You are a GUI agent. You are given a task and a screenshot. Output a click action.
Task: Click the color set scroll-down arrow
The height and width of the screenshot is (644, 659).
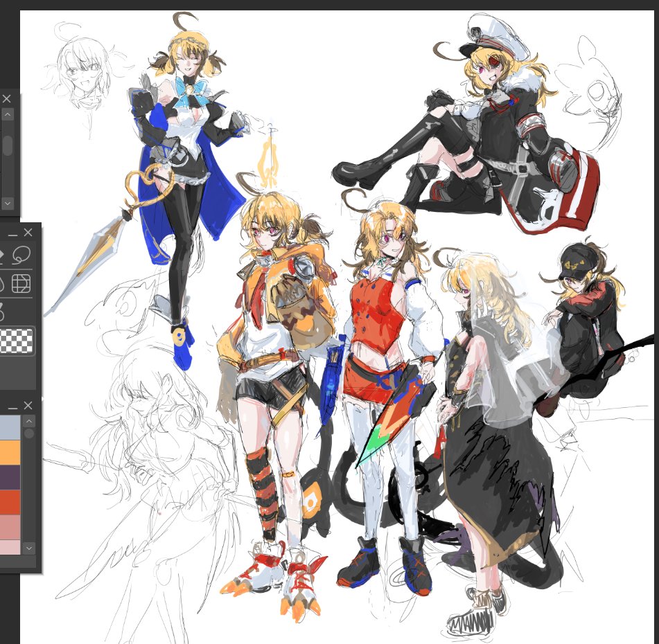click(x=28, y=548)
